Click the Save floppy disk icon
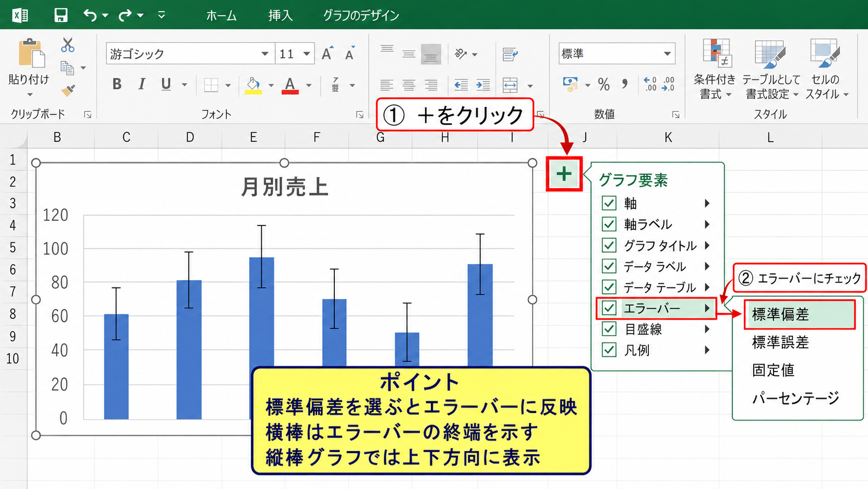 [61, 15]
